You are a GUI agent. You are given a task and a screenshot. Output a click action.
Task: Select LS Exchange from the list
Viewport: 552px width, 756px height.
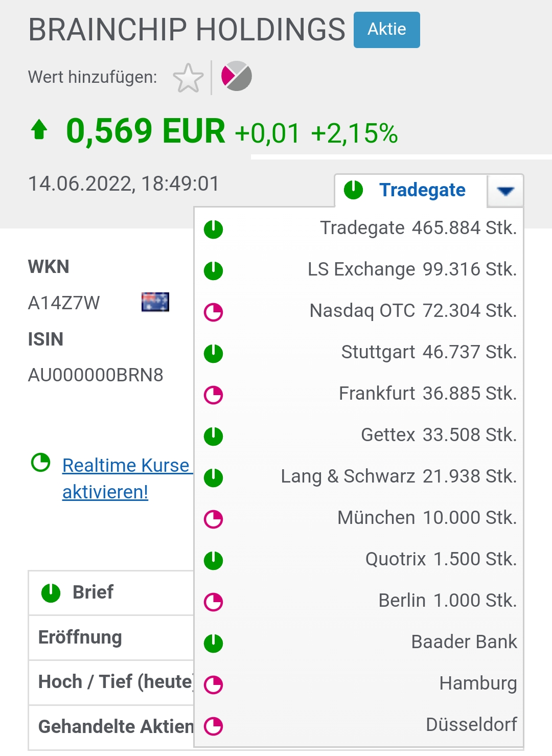411,269
